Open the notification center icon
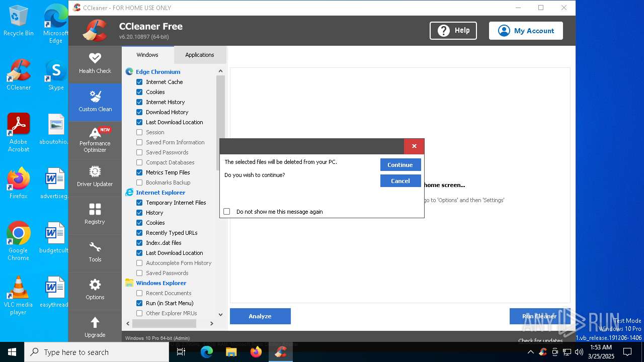The height and width of the screenshot is (362, 644). (x=627, y=352)
